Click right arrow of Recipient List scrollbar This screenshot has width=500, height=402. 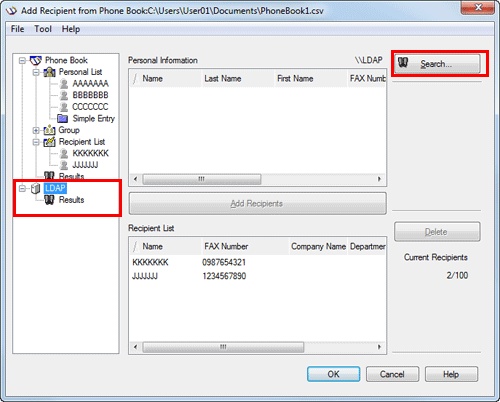(x=379, y=347)
